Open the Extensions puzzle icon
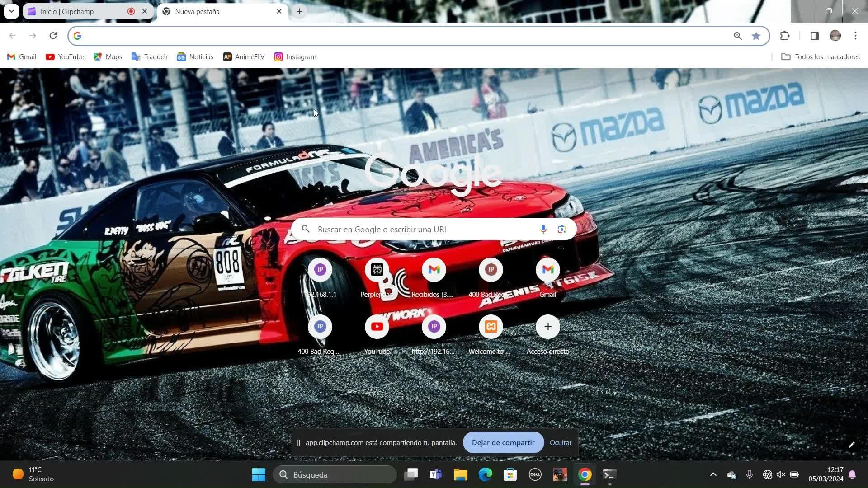The height and width of the screenshot is (488, 868). 785,36
